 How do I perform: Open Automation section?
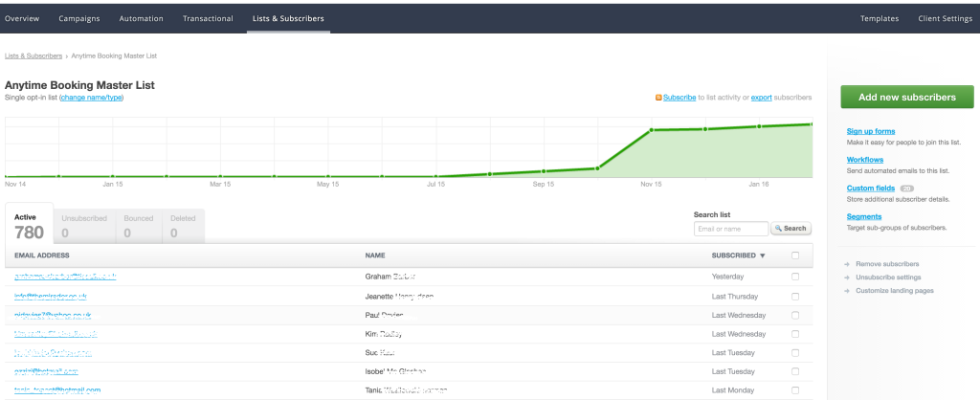point(142,19)
